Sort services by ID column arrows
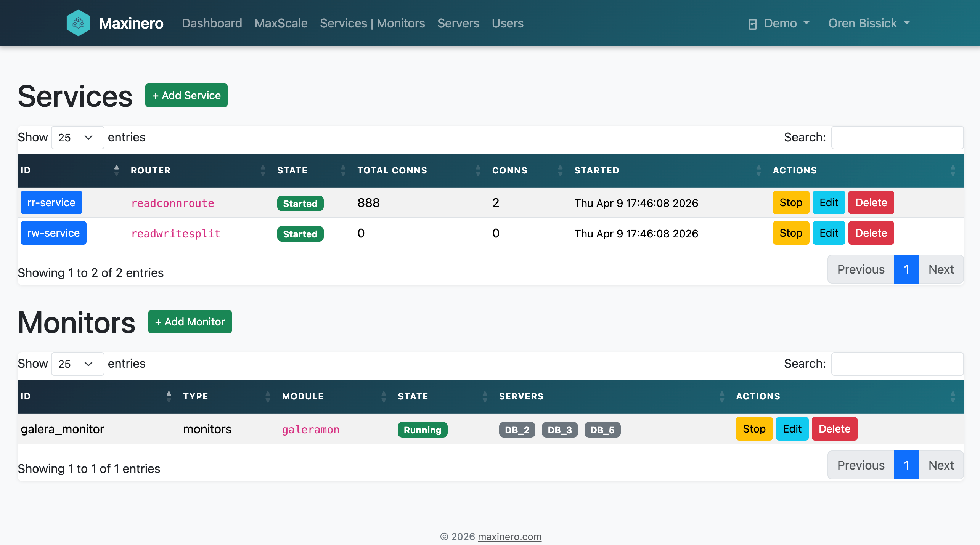The height and width of the screenshot is (545, 980). click(116, 170)
